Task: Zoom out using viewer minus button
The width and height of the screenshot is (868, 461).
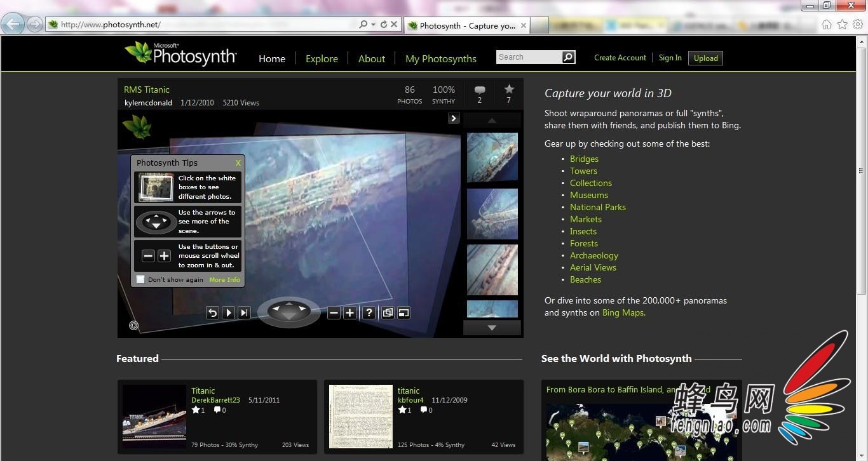Action: [x=334, y=312]
